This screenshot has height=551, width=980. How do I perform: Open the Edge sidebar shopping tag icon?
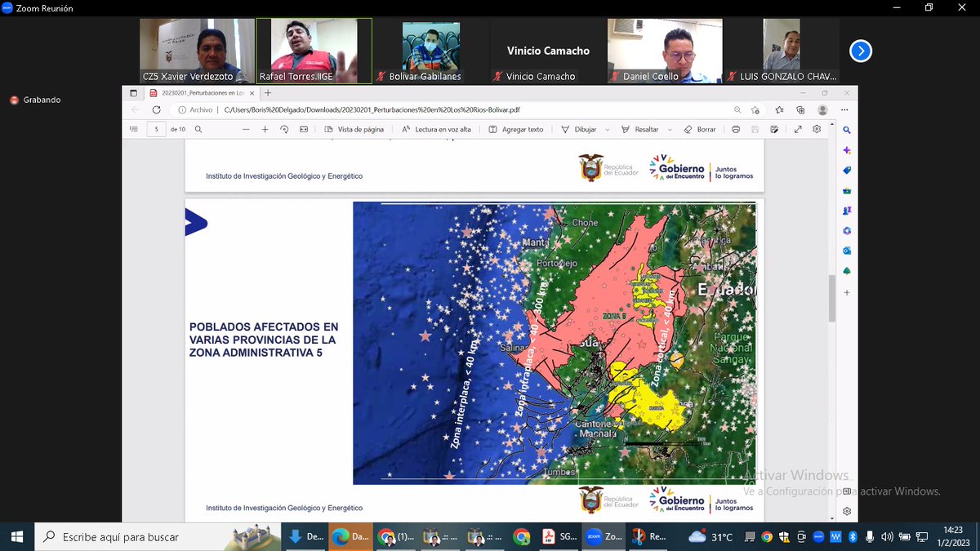click(847, 171)
